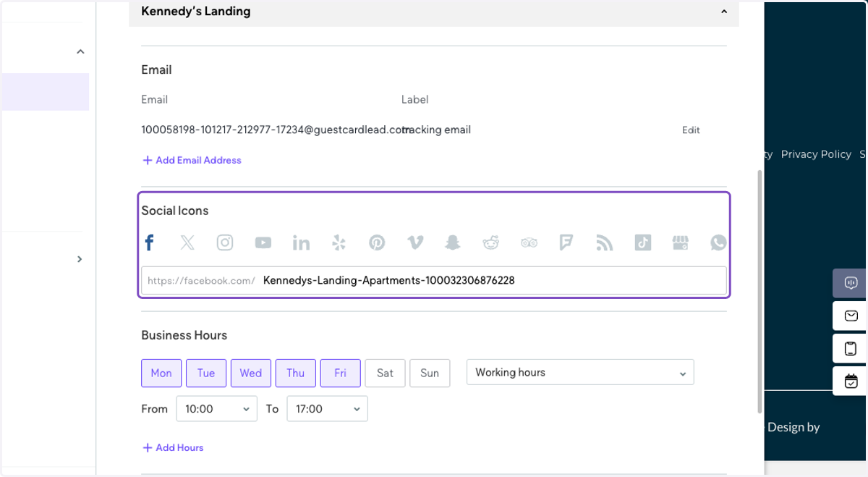Image resolution: width=868 pixels, height=477 pixels.
Task: Toggle Mon business day
Action: click(161, 373)
